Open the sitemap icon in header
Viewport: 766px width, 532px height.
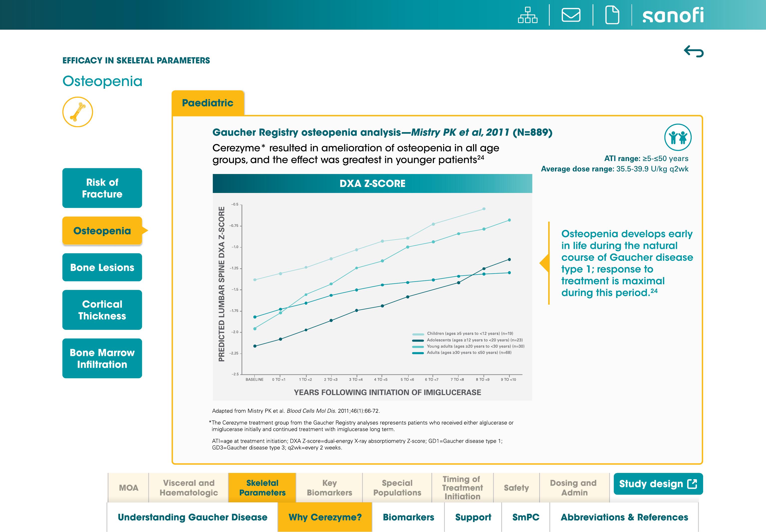527,15
